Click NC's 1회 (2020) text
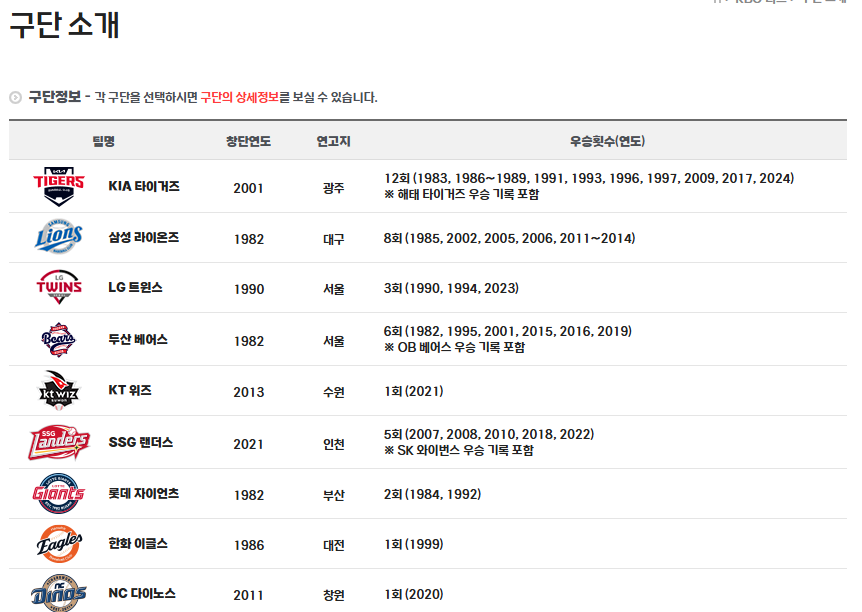 (x=413, y=594)
